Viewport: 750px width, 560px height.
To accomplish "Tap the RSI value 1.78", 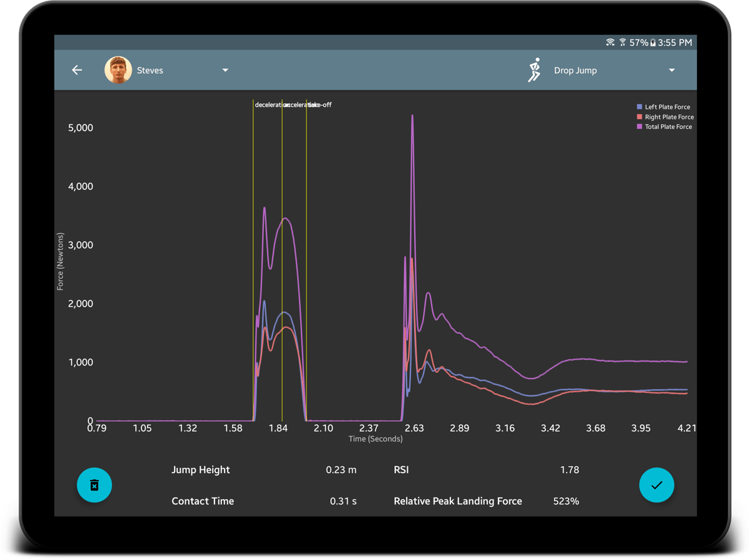I will pyautogui.click(x=569, y=470).
